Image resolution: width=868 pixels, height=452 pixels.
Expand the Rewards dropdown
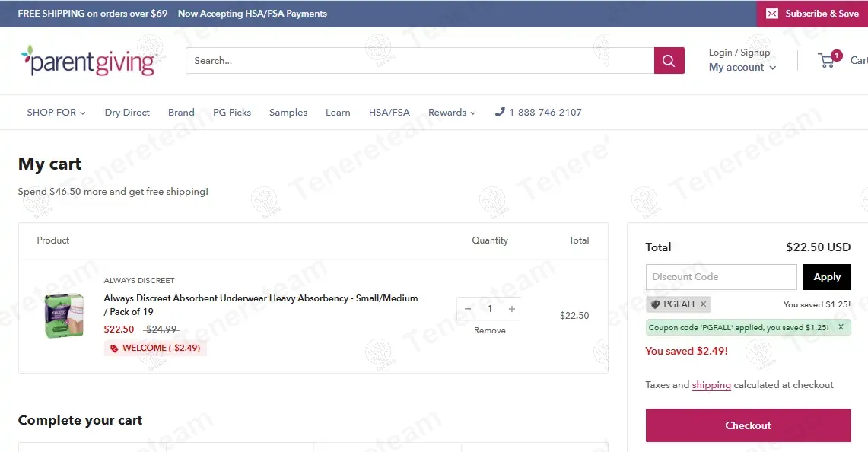point(451,113)
